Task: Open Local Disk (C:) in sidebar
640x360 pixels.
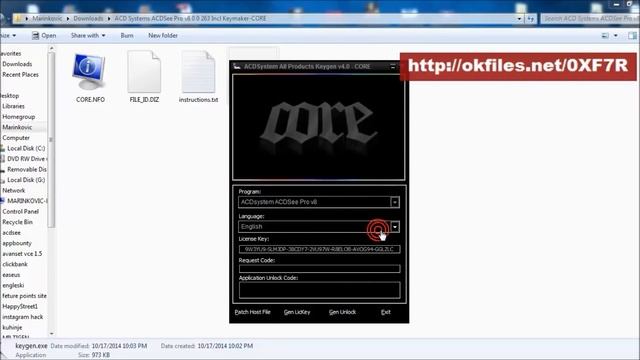Action: pos(26,149)
